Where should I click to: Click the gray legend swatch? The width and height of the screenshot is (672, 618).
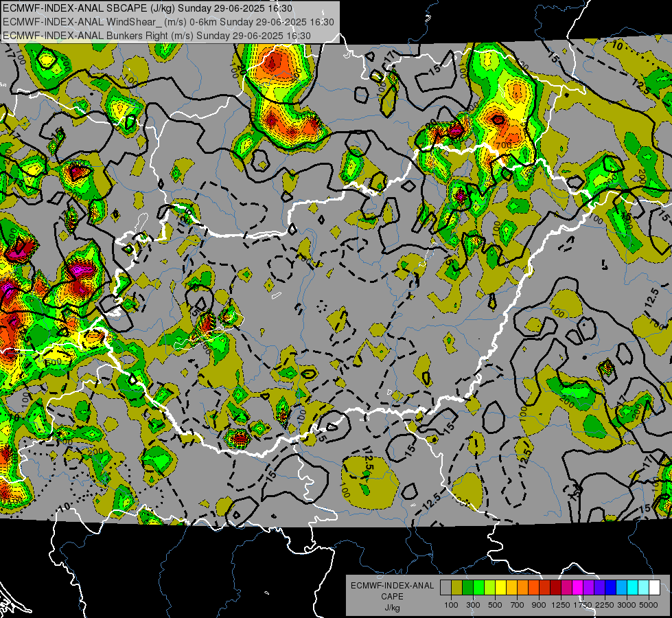click(445, 588)
